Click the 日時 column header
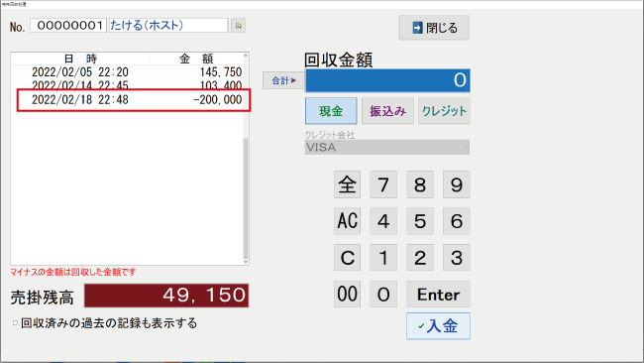Image resolution: width=644 pixels, height=363 pixels. [x=80, y=59]
